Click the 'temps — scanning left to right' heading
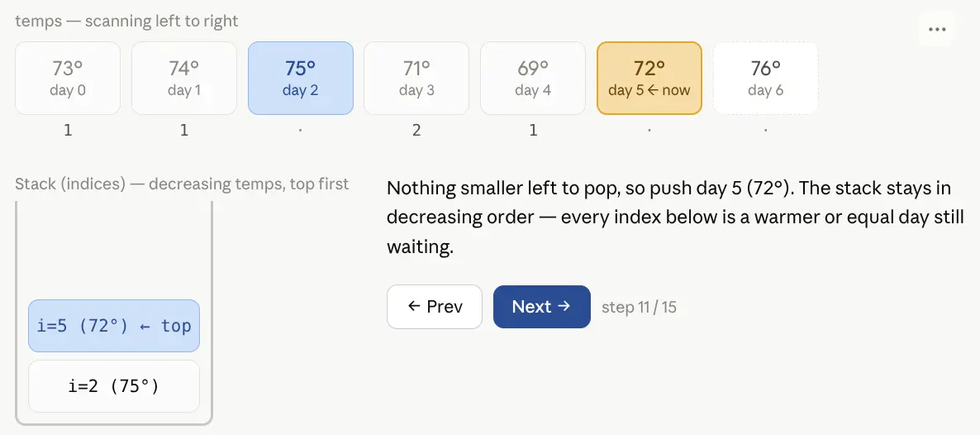The width and height of the screenshot is (980, 435). point(126,22)
